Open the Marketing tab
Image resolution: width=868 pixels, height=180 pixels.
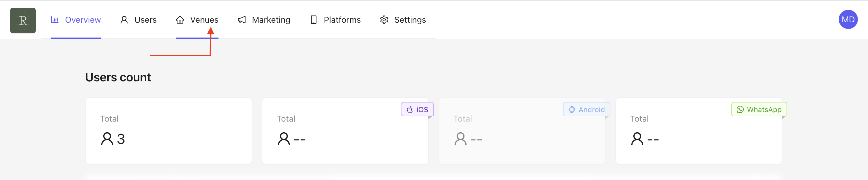coord(271,20)
